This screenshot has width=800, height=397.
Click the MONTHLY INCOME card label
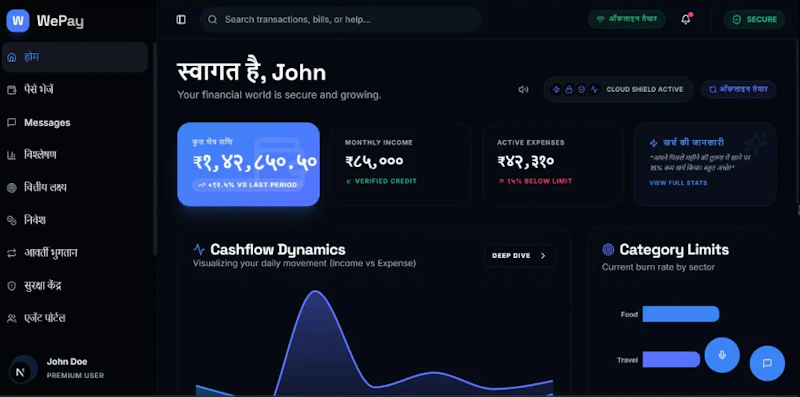pos(379,143)
